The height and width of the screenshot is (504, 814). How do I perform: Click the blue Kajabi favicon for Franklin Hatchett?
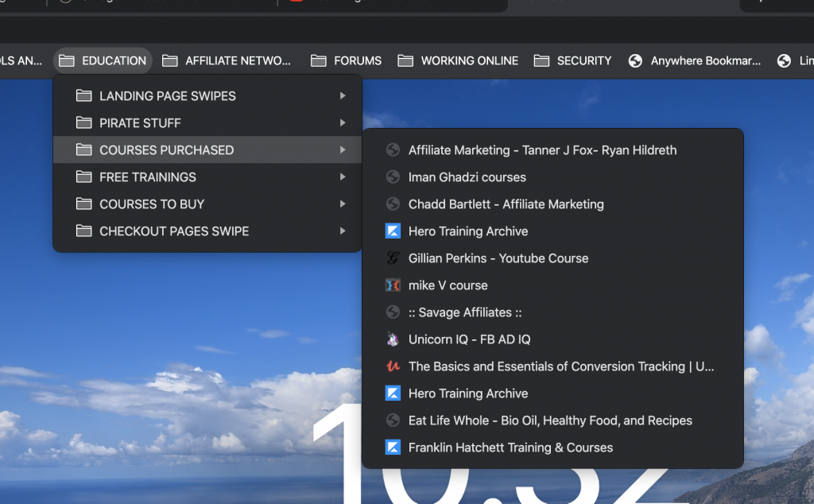point(393,447)
